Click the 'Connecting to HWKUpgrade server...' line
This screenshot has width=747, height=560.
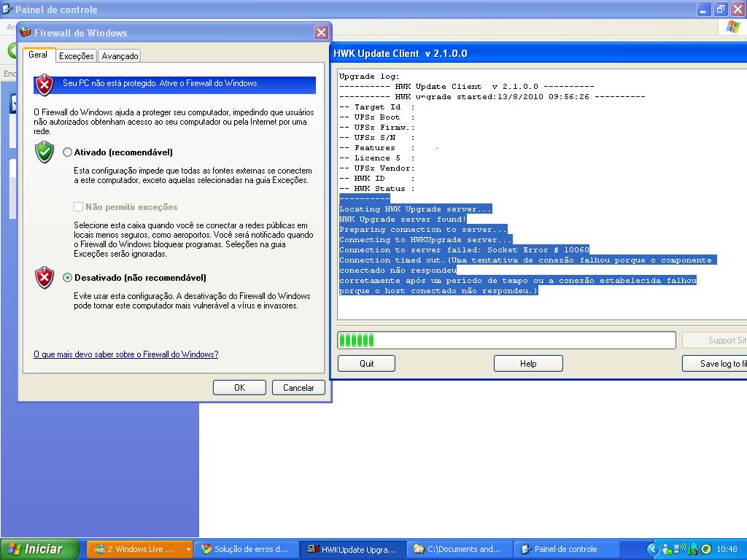point(425,239)
